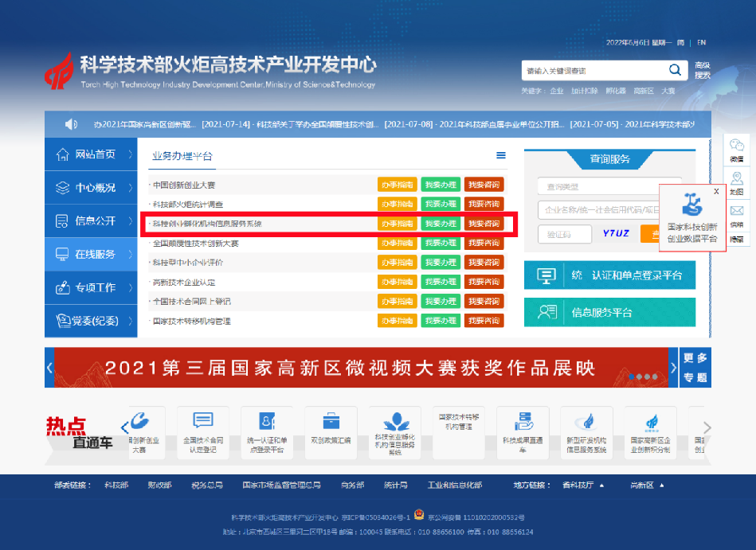Open 全国技术合同认定登记 hot shortcut
The width and height of the screenshot is (756, 550).
[203, 432]
